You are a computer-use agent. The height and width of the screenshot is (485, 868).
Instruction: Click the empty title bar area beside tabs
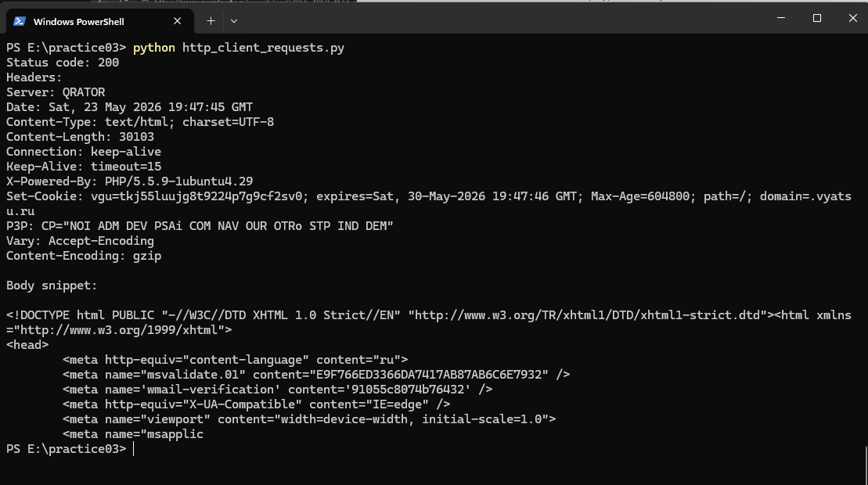click(x=499, y=18)
